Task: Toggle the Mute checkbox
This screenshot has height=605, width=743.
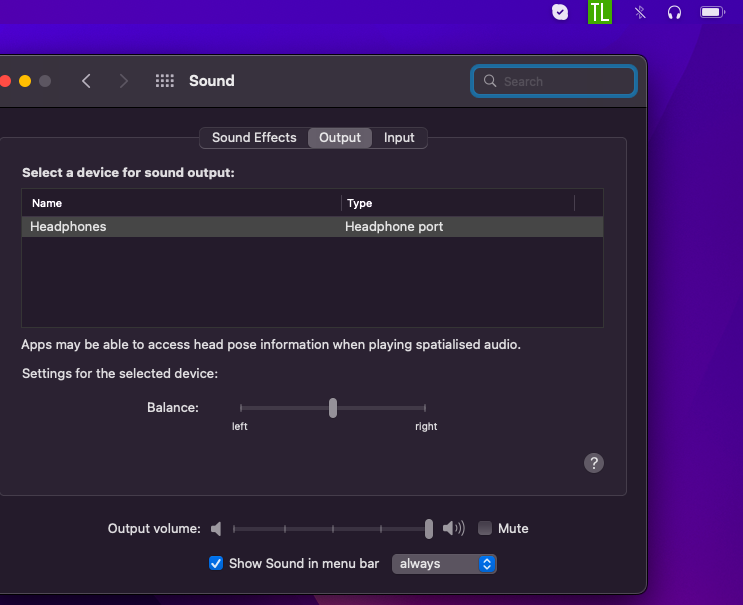Action: pyautogui.click(x=485, y=528)
